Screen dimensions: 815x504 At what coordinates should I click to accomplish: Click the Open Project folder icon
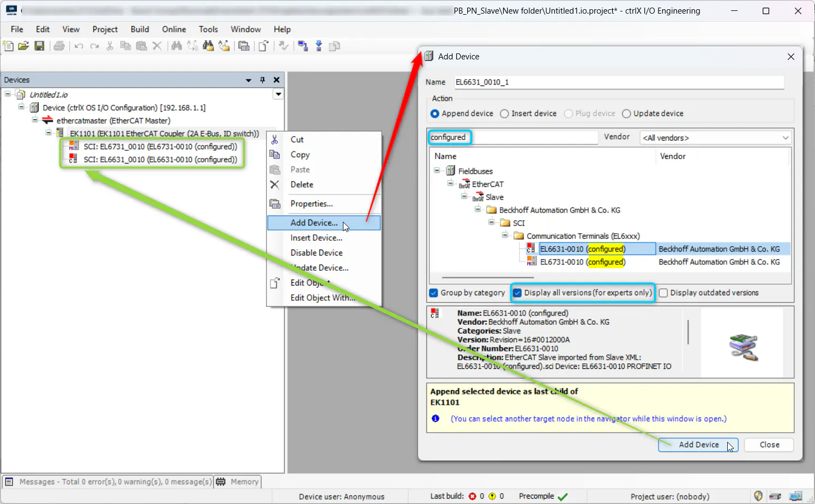click(23, 46)
